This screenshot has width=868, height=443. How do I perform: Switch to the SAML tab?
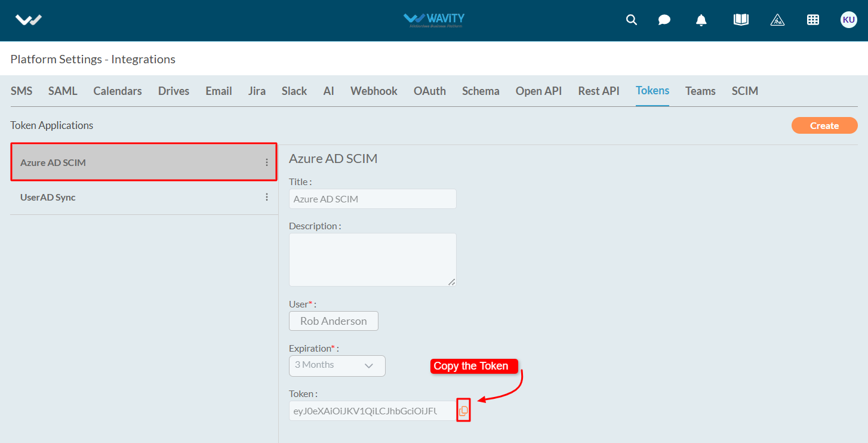click(63, 91)
